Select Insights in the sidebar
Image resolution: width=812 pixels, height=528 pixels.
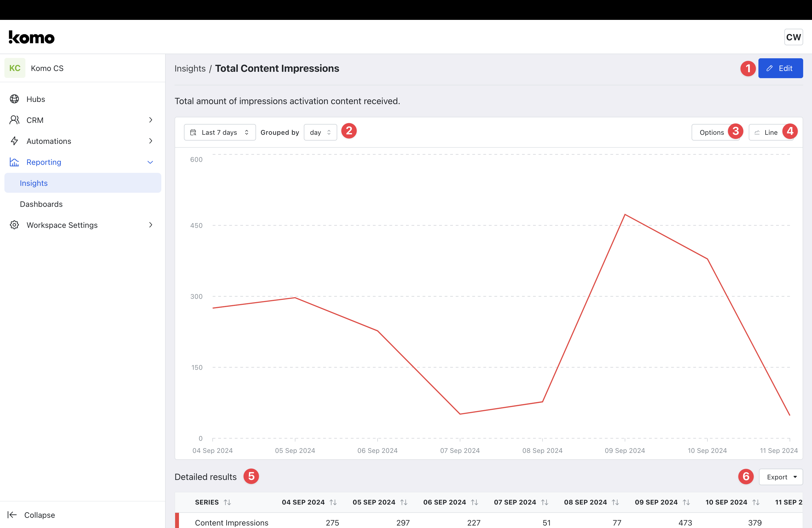(x=34, y=183)
